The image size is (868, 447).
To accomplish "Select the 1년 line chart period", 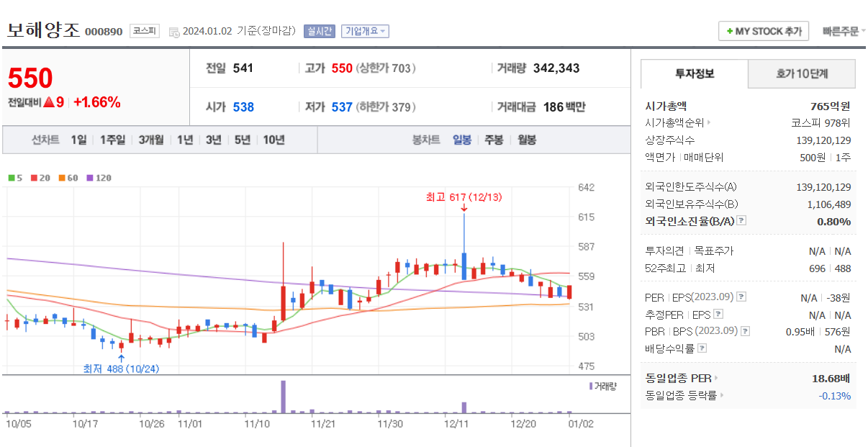I will tap(185, 140).
